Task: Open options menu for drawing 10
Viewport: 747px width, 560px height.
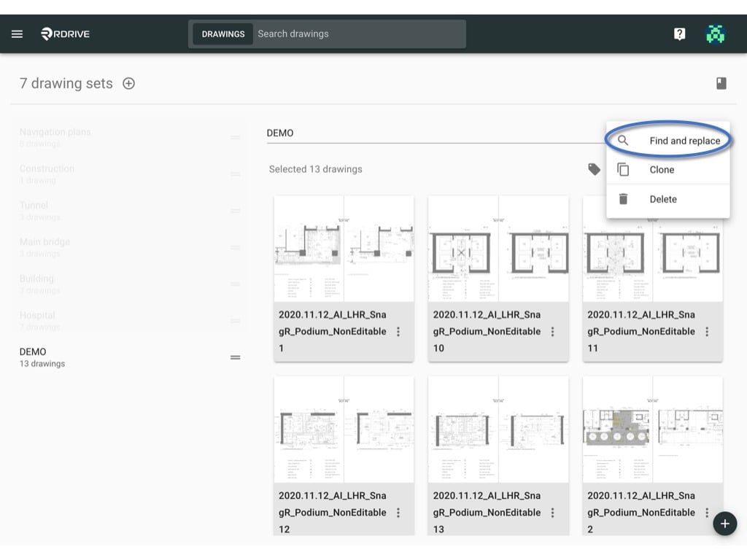Action: pos(553,332)
